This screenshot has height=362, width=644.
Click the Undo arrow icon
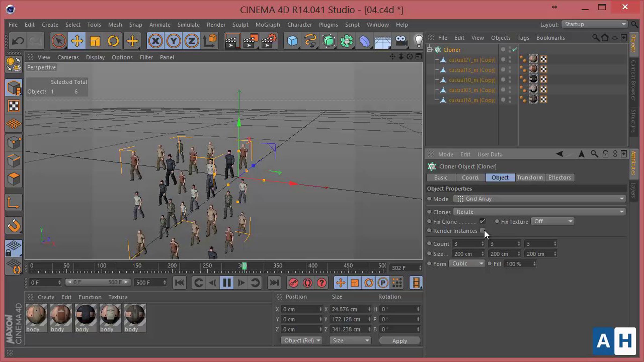coord(18,41)
